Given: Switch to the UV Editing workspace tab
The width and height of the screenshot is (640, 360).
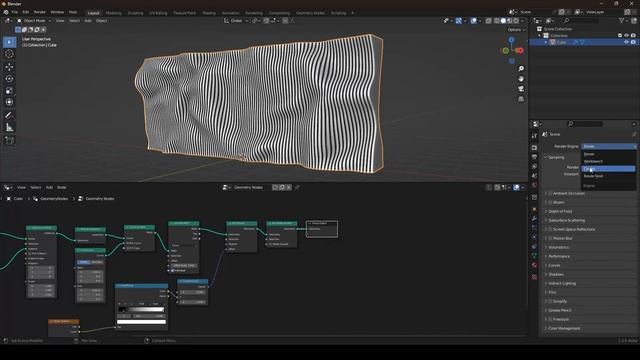Looking at the screenshot, I should tap(158, 13).
